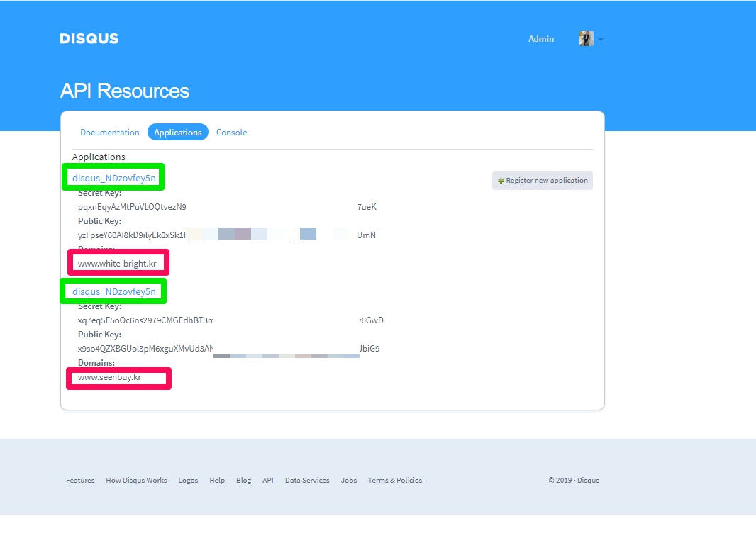Go to Features in the footer
This screenshot has height=538, width=756.
tap(80, 481)
